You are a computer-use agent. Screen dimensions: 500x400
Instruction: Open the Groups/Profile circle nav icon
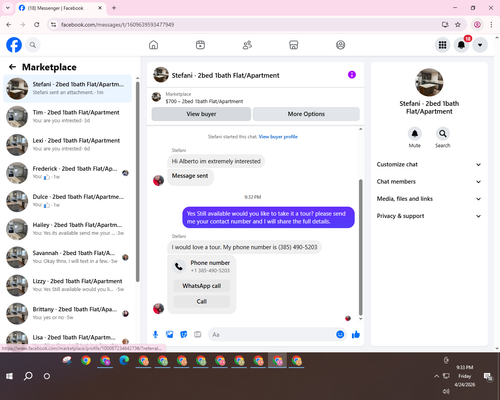[x=340, y=45]
